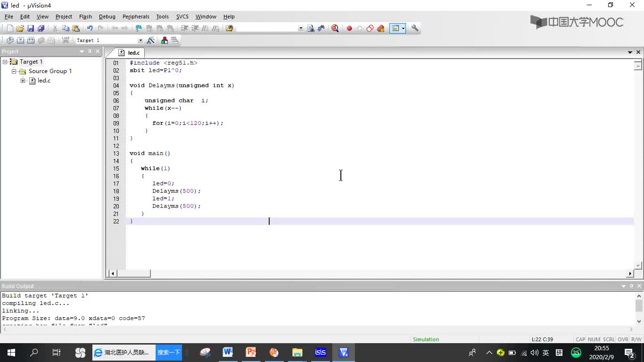Click the Disable All Breakpoints icon
This screenshot has width=644, height=362.
[x=370, y=28]
